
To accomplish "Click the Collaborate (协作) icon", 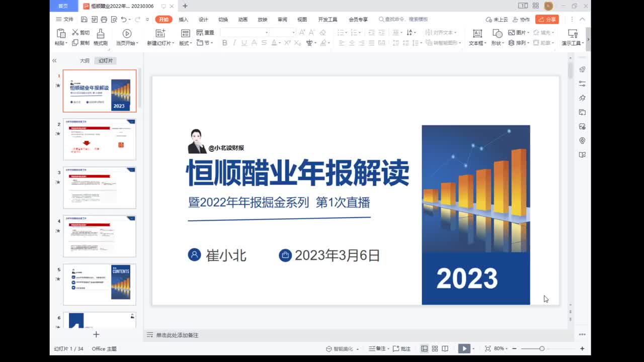I will 516,19.
